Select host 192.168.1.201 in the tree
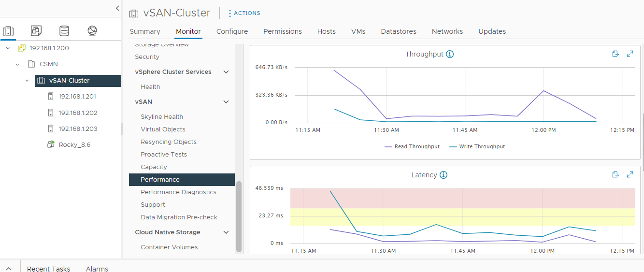Image resolution: width=644 pixels, height=272 pixels. coord(77,97)
